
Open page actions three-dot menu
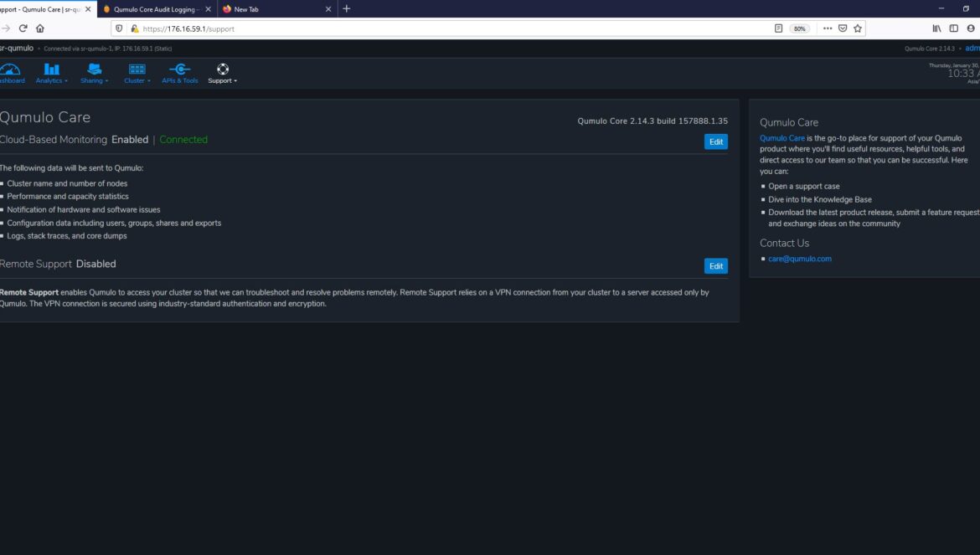tap(828, 28)
